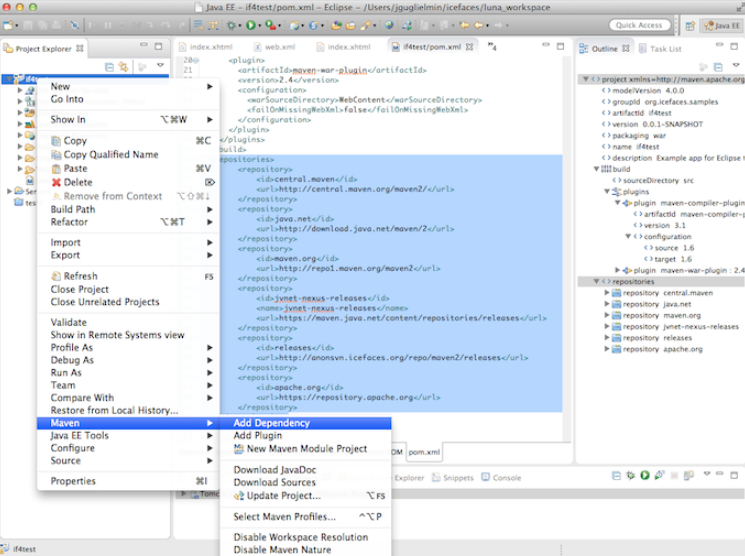The width and height of the screenshot is (745, 556).
Task: Click the Delete red X menu entry
Action: point(77,182)
